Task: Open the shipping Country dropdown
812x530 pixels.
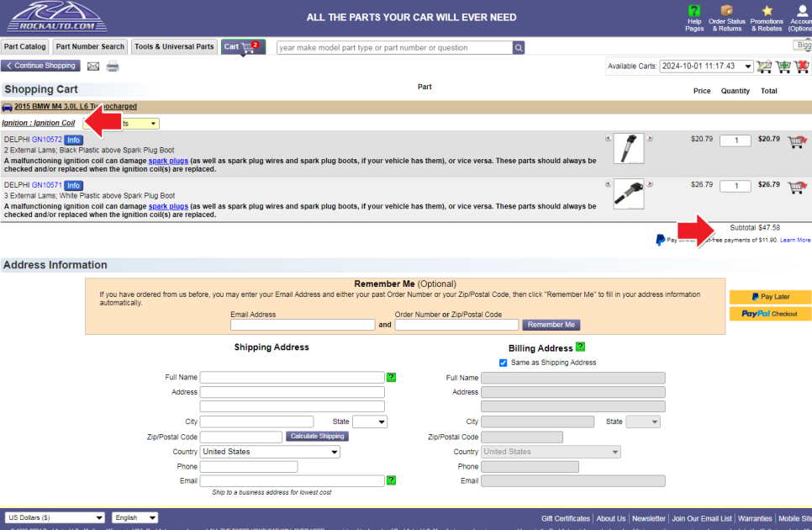Action: point(270,452)
